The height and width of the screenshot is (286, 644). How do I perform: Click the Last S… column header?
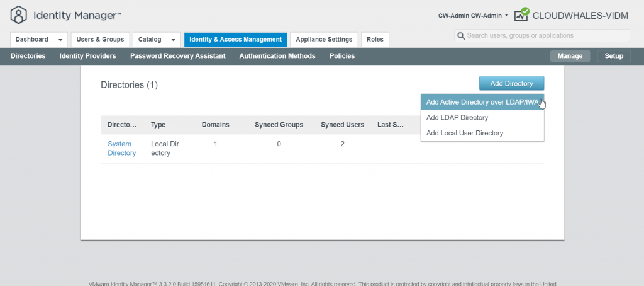[x=391, y=125]
